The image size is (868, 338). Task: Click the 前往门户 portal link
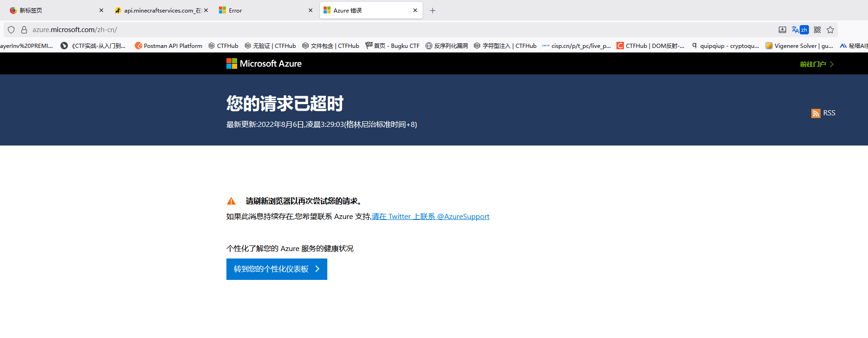pyautogui.click(x=816, y=64)
